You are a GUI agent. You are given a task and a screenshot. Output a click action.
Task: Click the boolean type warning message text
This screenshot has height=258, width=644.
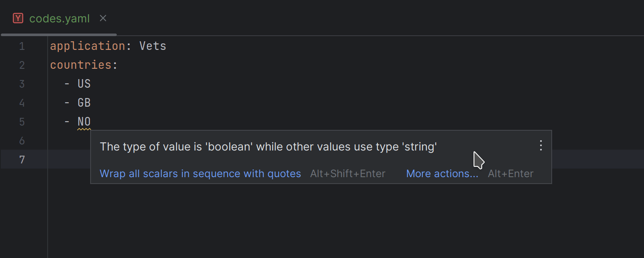pos(268,147)
